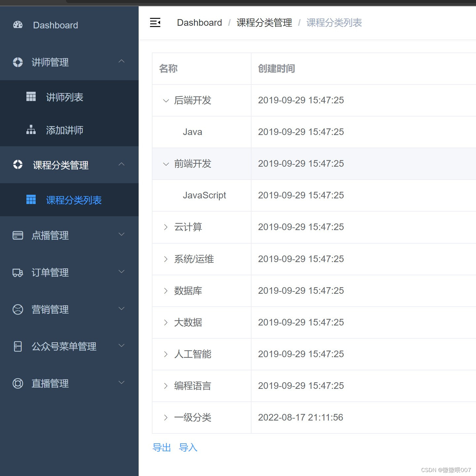
Task: Click 课程分类列表 in the breadcrumb
Action: pyautogui.click(x=334, y=22)
